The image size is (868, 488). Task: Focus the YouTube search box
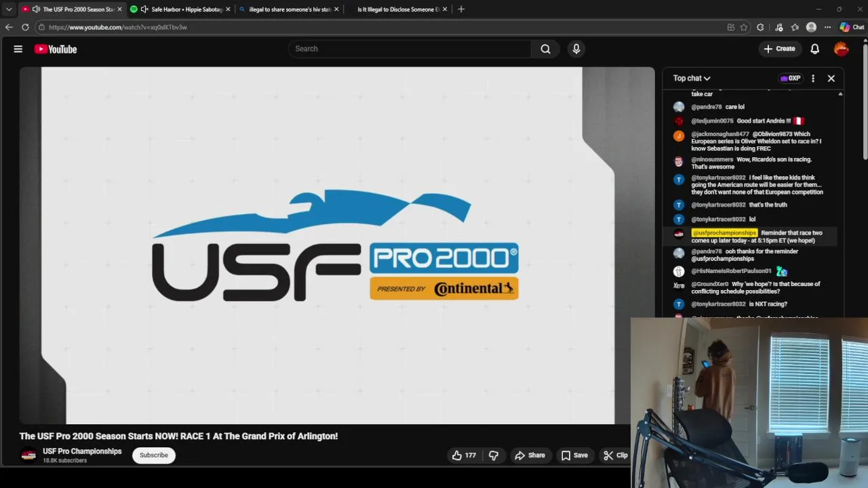(x=410, y=49)
